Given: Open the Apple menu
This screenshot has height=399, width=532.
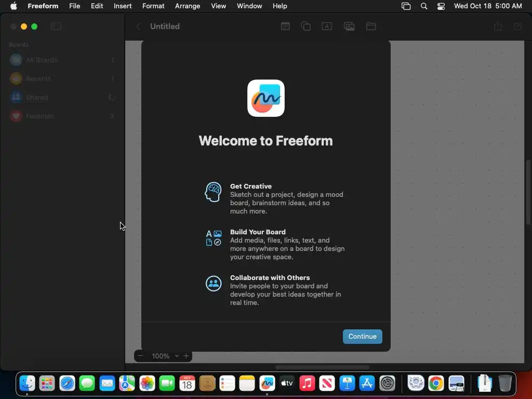Looking at the screenshot, I should coord(14,6).
